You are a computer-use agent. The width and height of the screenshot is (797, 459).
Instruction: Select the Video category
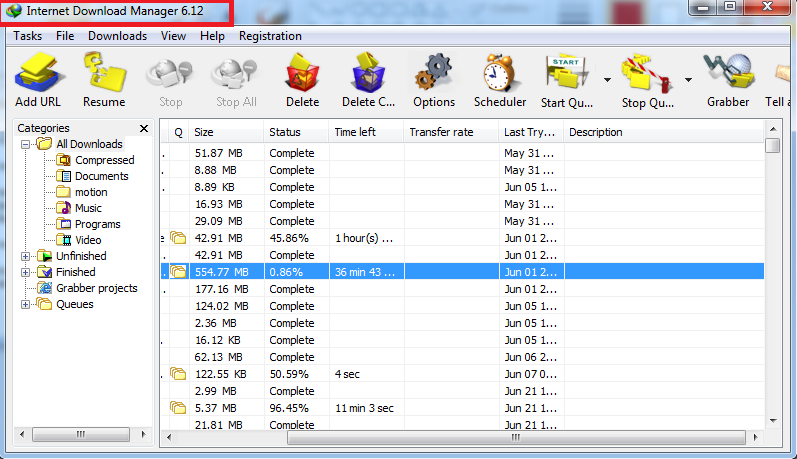[x=88, y=240]
